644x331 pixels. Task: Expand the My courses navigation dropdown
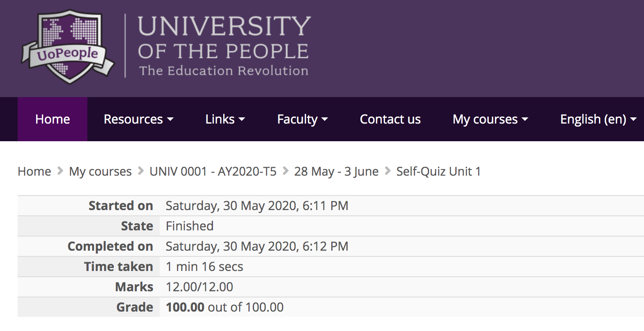pyautogui.click(x=490, y=119)
